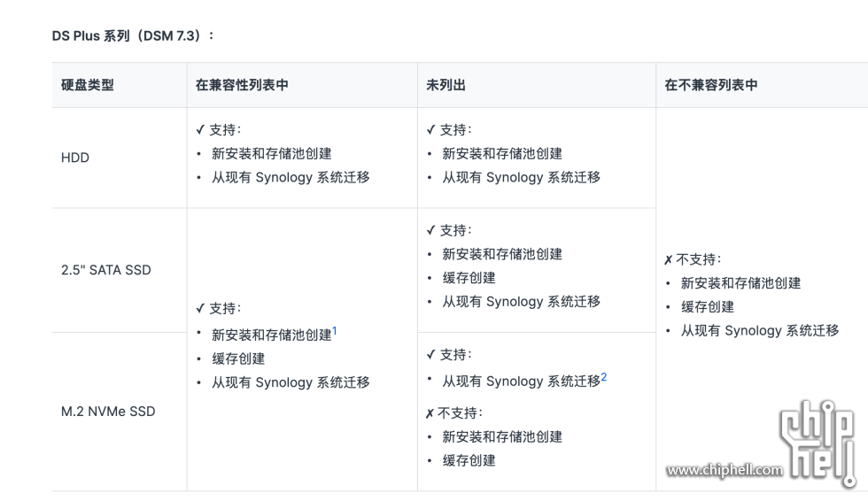Select the 2.5" SATA SSD row label
The image size is (868, 501).
[x=106, y=270]
